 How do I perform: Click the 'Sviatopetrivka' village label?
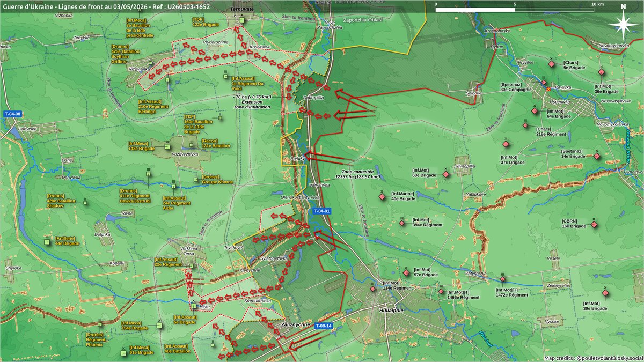274,258
